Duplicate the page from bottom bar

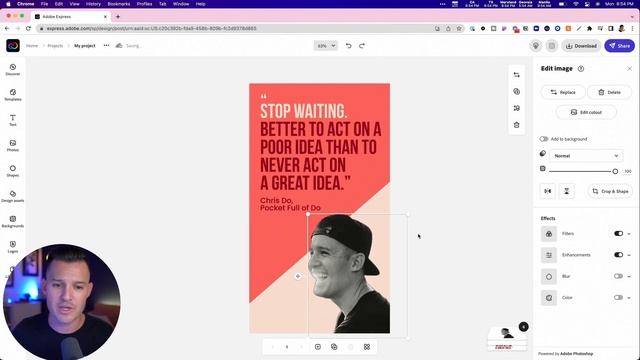(334, 347)
